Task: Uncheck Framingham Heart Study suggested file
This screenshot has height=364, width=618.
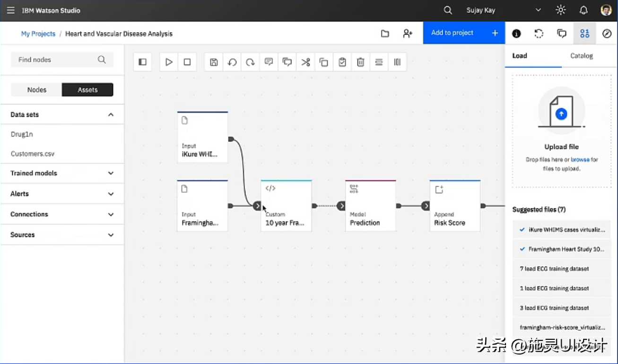Action: coord(562,249)
